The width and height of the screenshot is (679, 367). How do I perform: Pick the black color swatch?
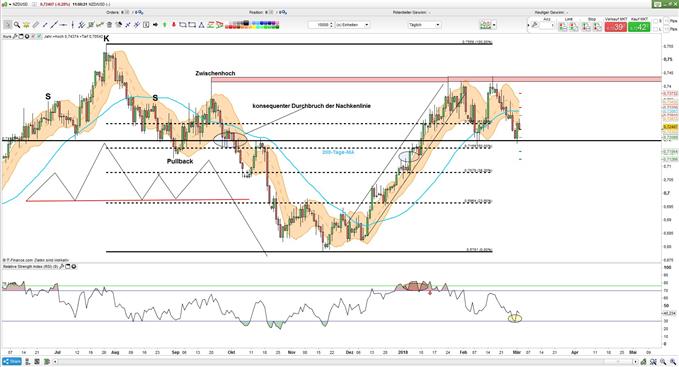(x=246, y=23)
